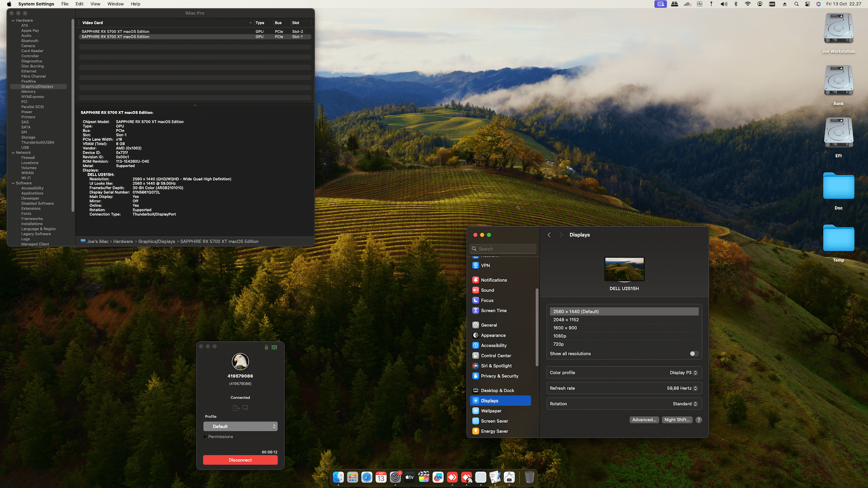The height and width of the screenshot is (488, 868).
Task: Click the Night Shift button
Action: (677, 420)
